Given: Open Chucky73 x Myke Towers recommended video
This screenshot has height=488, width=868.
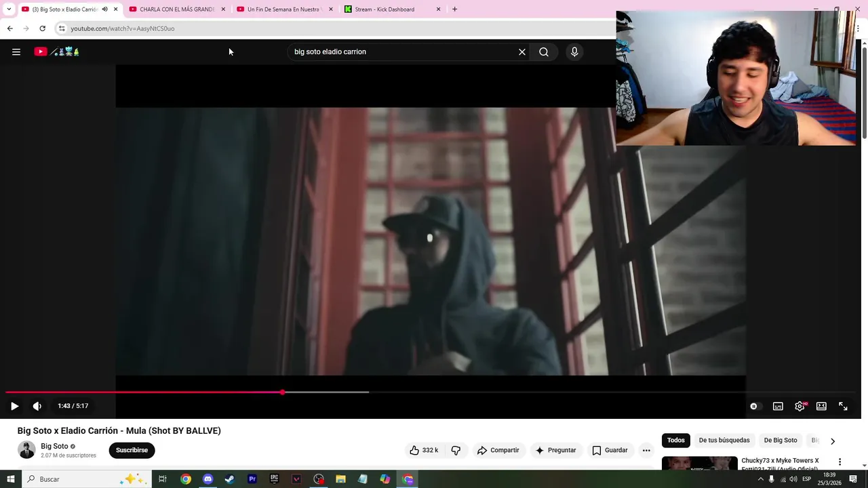Looking at the screenshot, I should 780,464.
